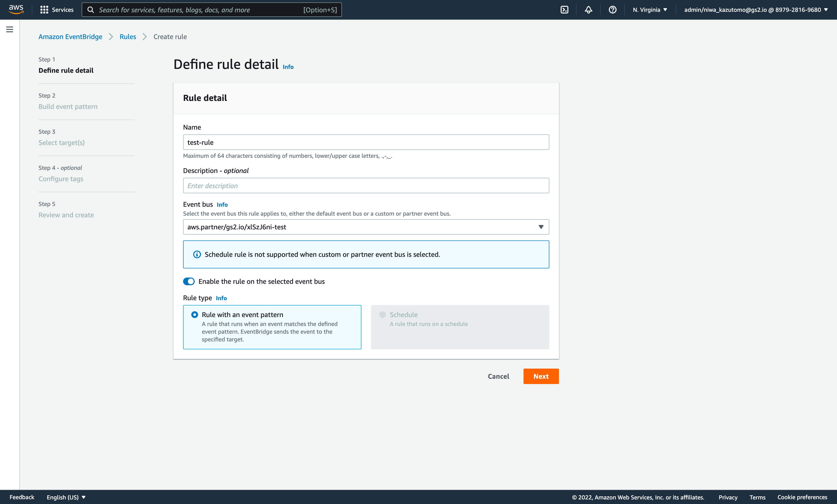Viewport: 837px width, 504px height.
Task: Open the N. Virginia region selector
Action: (x=650, y=10)
